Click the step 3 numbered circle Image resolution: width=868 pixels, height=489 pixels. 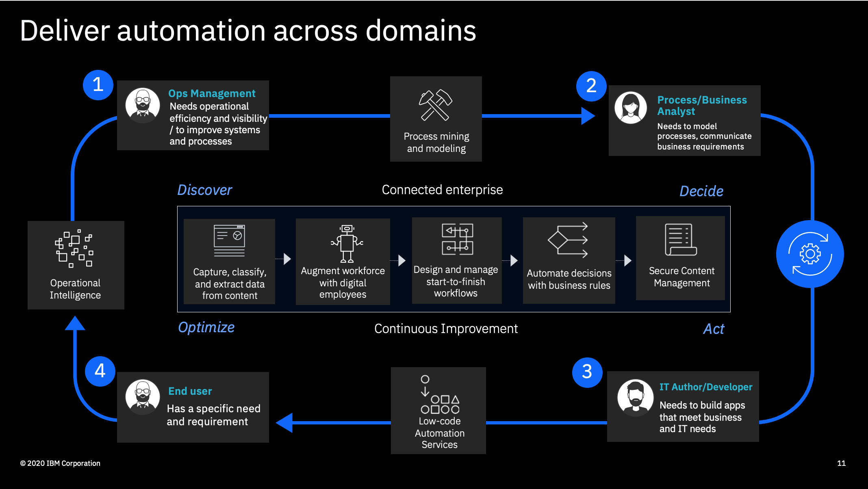(587, 372)
